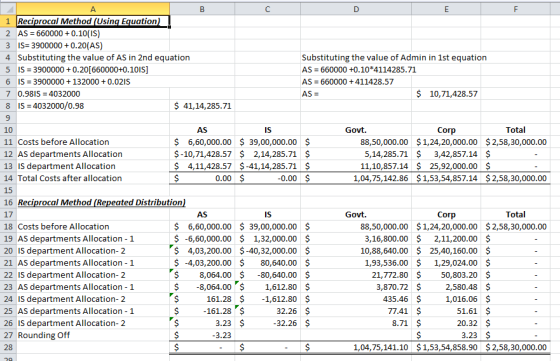Click 'Reciprocal Method (Repeated Distribution)' heading
This screenshot has height=361, width=560.
(x=101, y=202)
